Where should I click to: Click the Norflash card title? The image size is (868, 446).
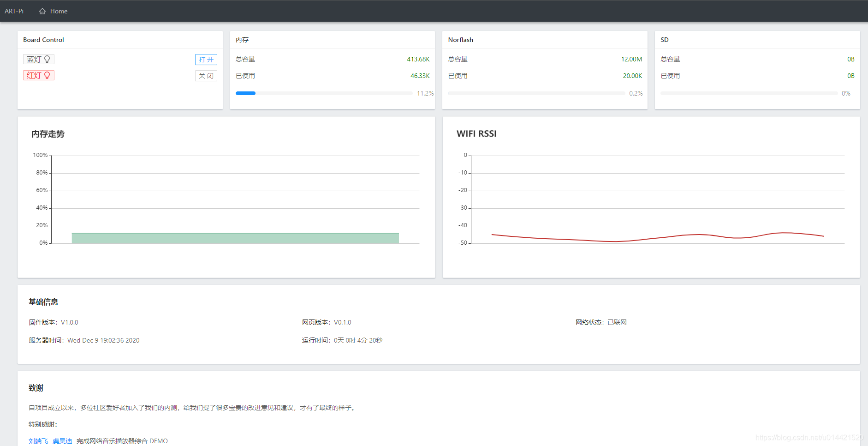coord(461,40)
